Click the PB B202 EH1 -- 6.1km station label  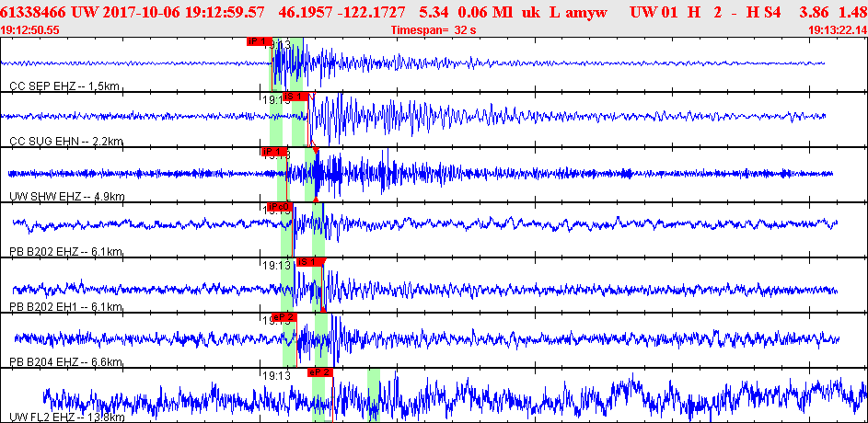pyautogui.click(x=65, y=307)
